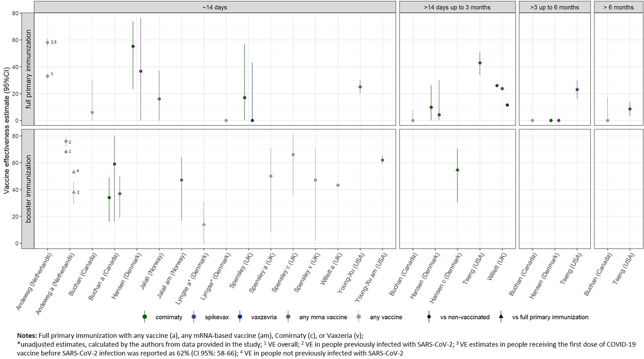Click the 'Spensley v (UK)' x-axis label

click(x=307, y=272)
